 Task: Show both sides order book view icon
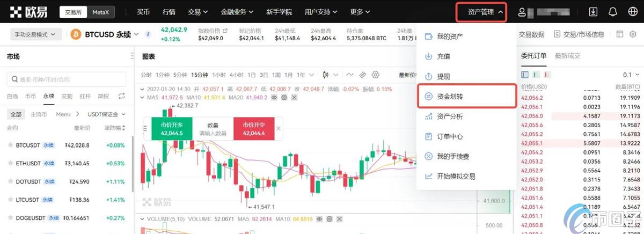(525, 75)
